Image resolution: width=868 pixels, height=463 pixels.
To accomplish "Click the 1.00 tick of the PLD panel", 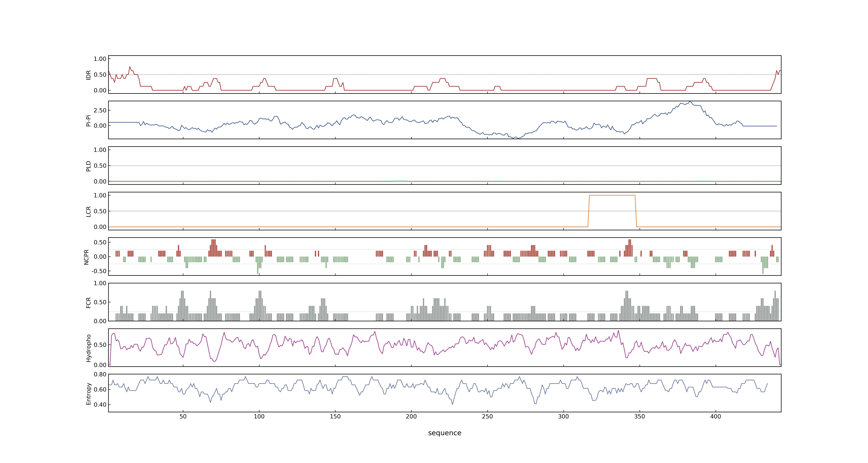I will [100, 150].
